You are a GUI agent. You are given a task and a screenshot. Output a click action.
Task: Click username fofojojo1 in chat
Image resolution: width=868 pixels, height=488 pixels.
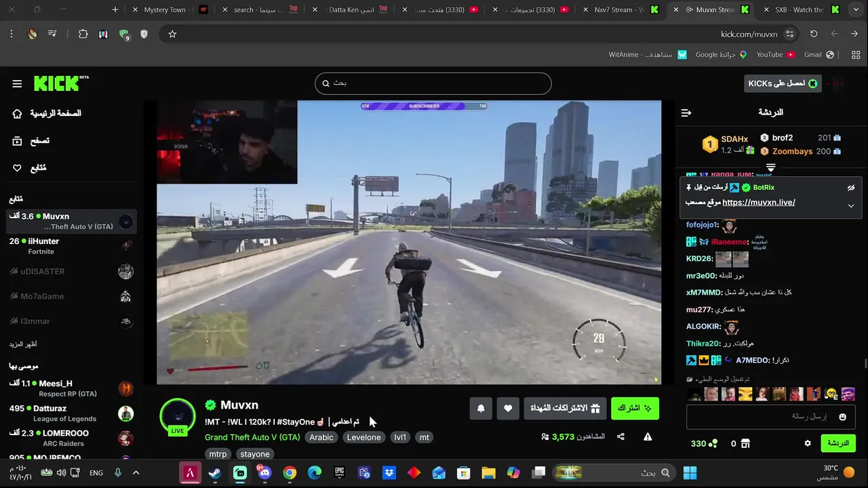point(702,225)
